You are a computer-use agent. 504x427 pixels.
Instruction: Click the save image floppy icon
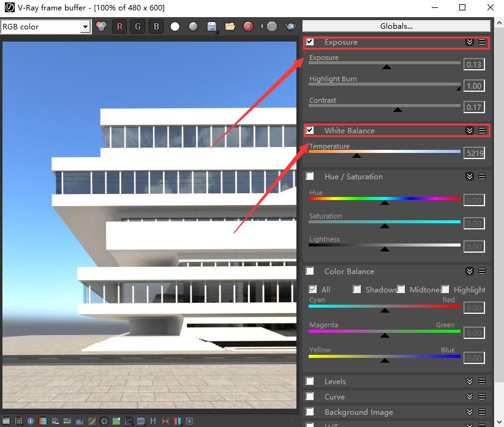click(x=212, y=26)
